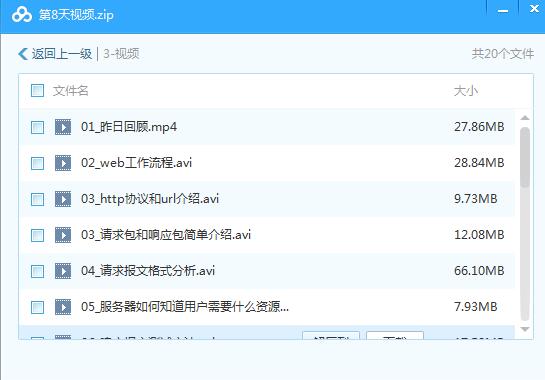The width and height of the screenshot is (545, 380).
Task: Click the Baidu cloud logo icon
Action: (22, 15)
